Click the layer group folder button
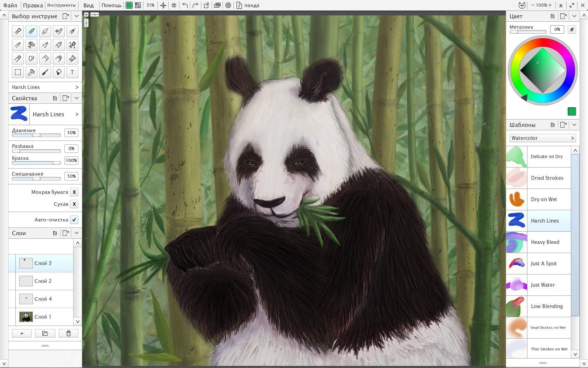 pos(45,333)
